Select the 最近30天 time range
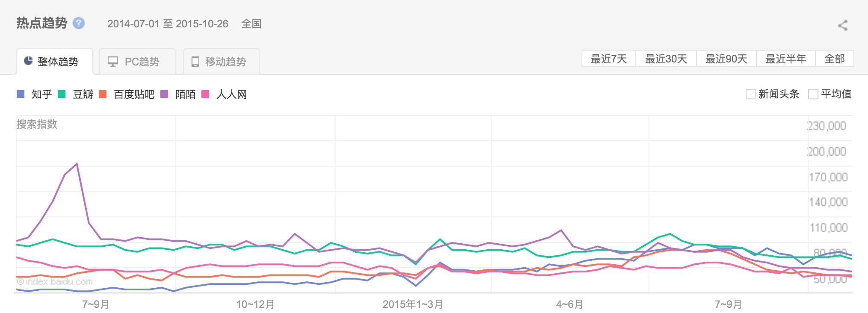The width and height of the screenshot is (868, 313). click(666, 59)
